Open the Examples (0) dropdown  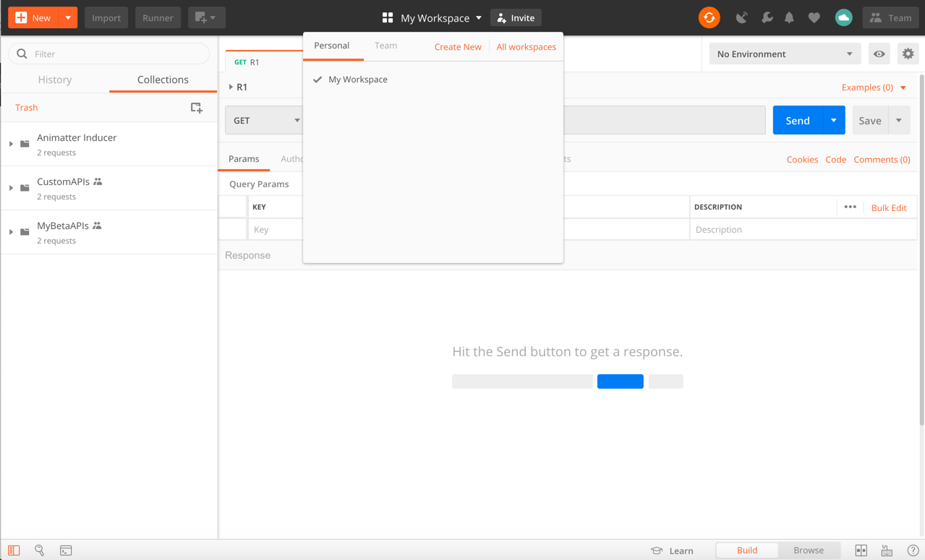coord(874,87)
